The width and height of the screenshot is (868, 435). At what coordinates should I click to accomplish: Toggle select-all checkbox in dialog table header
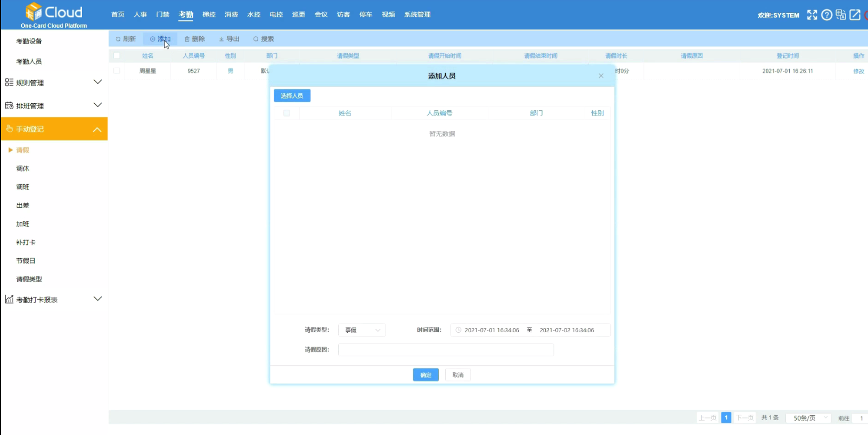pos(286,113)
